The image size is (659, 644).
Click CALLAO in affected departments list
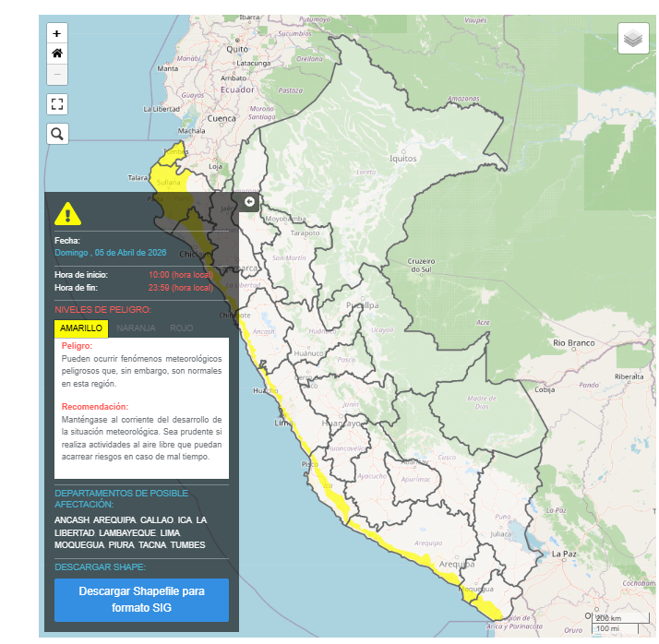(156, 520)
